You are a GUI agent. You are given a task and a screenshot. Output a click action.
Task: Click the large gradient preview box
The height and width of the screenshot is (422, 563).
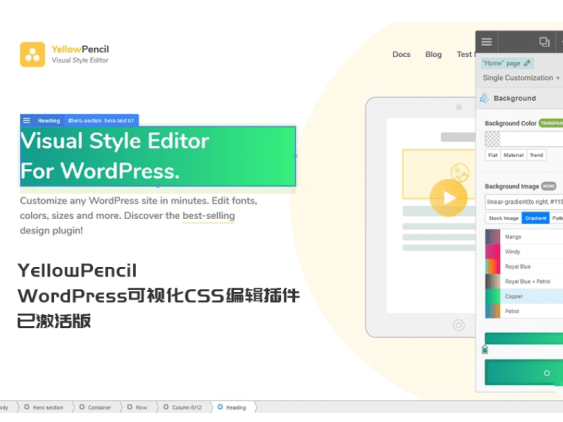(x=524, y=372)
